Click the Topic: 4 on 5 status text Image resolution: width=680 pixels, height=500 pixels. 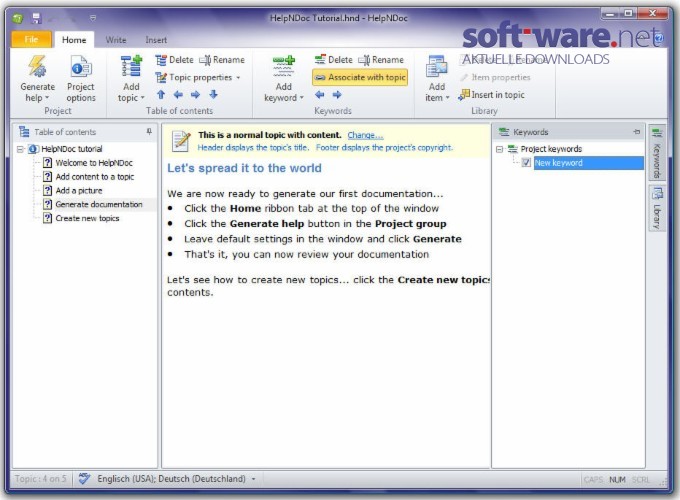click(40, 479)
